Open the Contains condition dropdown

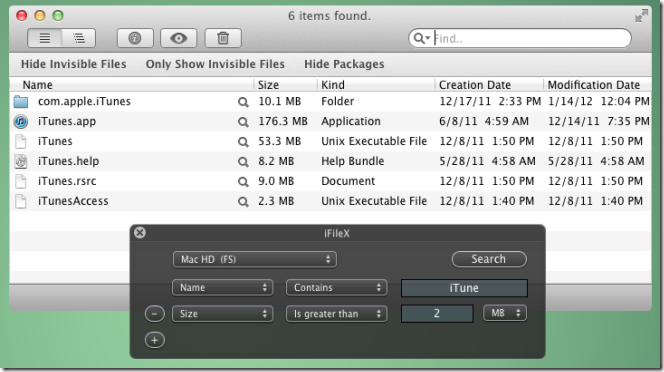point(337,288)
